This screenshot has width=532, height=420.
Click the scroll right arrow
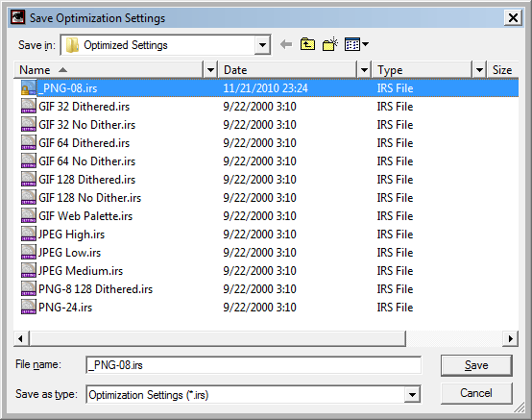tap(511, 338)
